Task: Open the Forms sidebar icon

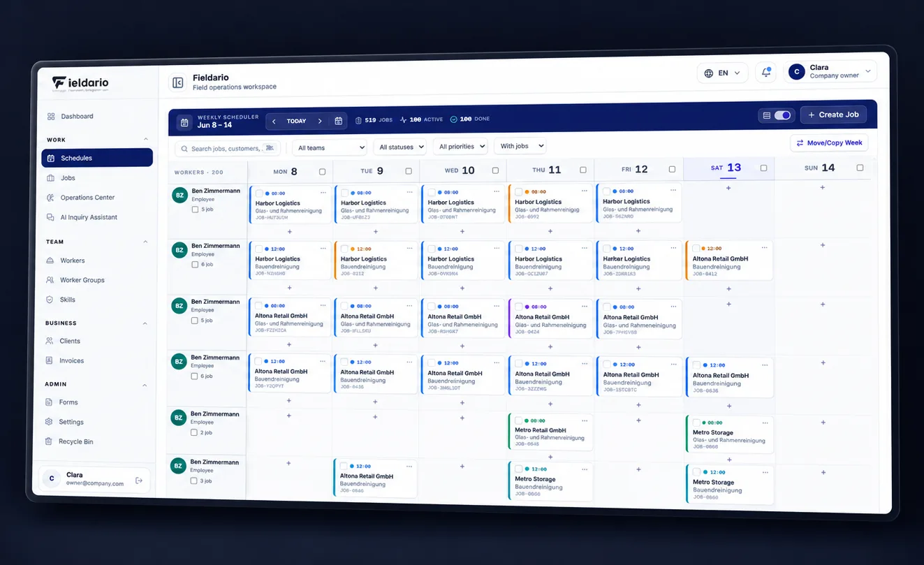Action: point(49,402)
